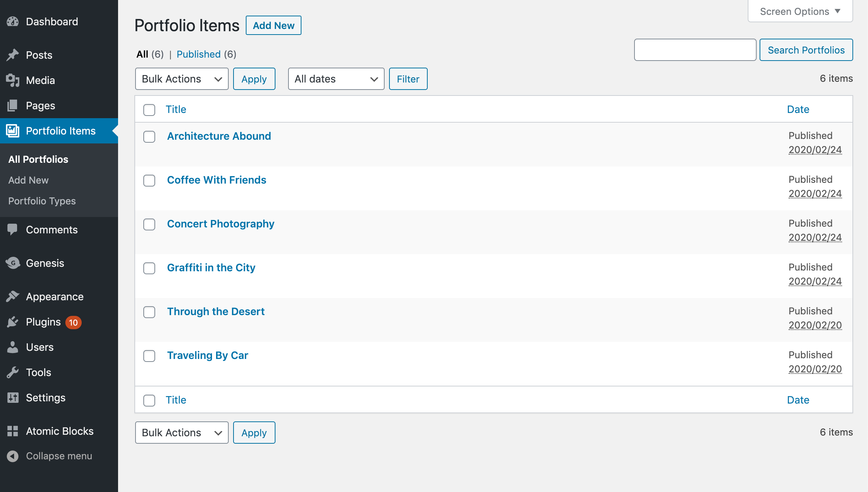Go to the Comments menu item

point(52,230)
